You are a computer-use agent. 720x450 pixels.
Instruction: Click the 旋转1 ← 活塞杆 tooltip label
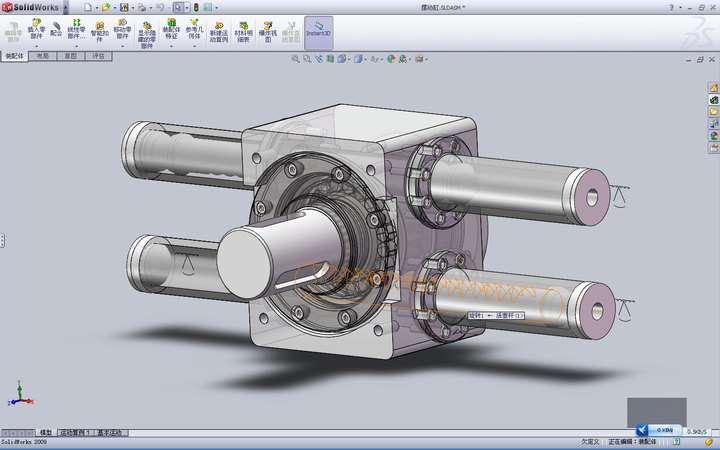[x=496, y=315]
